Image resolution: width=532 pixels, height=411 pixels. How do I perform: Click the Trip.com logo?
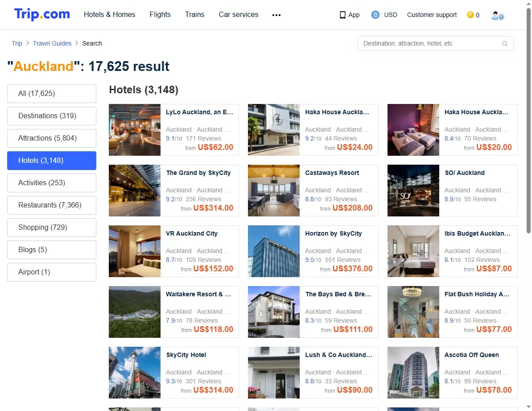coord(42,14)
